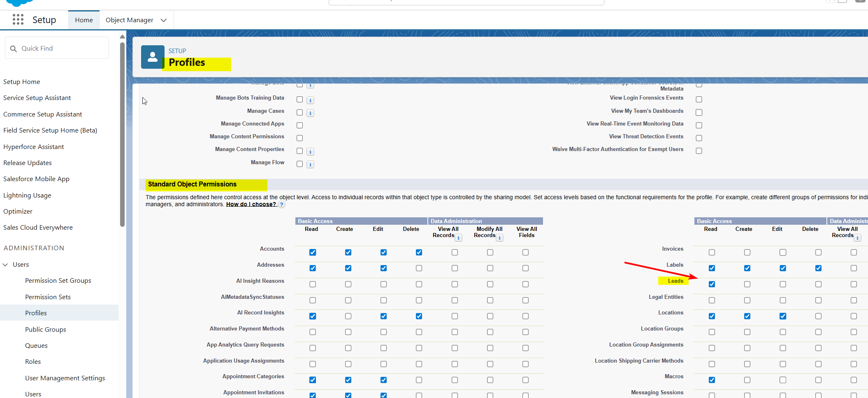Focus the Quick Find search field
868x398 pixels.
[x=62, y=49]
